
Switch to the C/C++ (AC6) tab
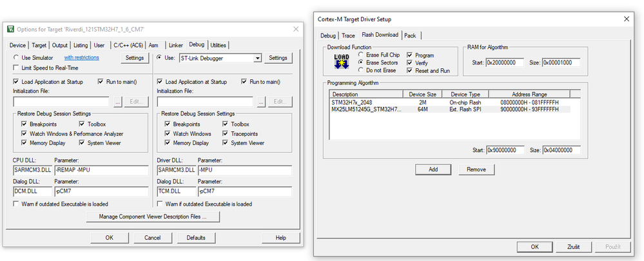pyautogui.click(x=128, y=45)
